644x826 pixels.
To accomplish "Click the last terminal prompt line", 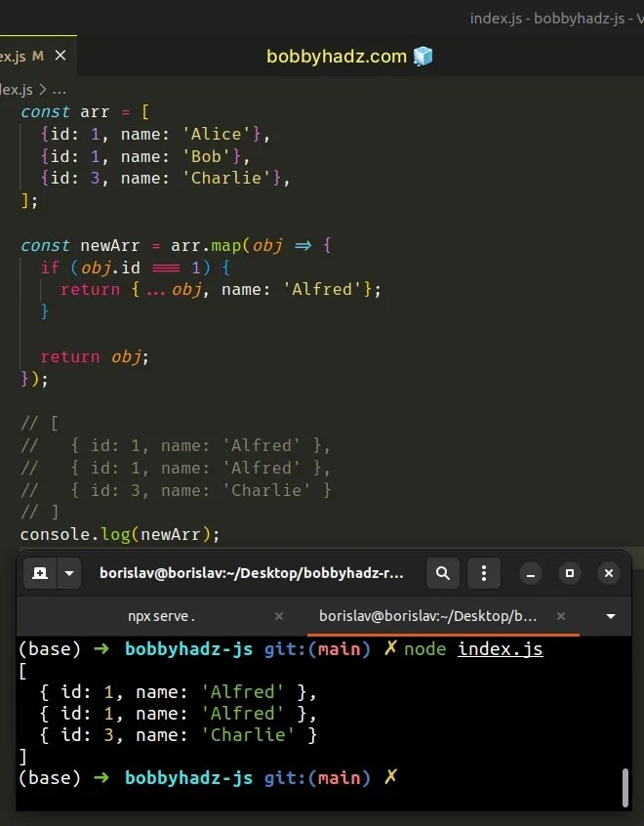I will point(208,777).
